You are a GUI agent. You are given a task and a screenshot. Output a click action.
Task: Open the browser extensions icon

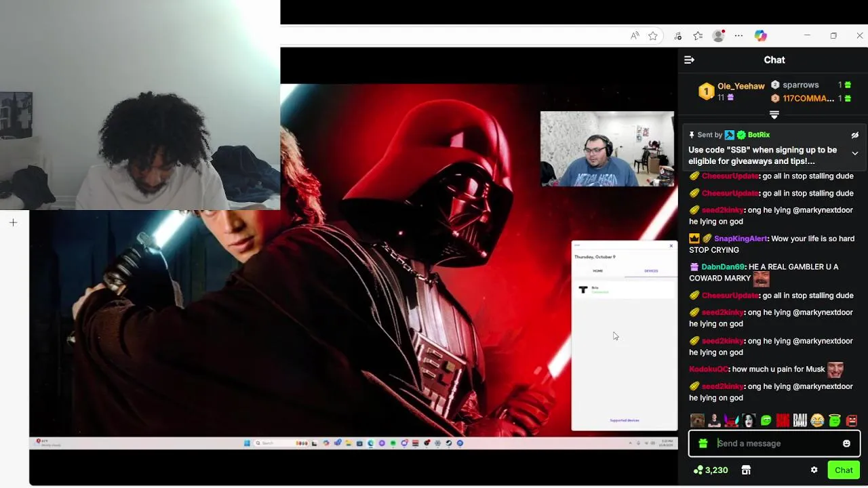[677, 36]
